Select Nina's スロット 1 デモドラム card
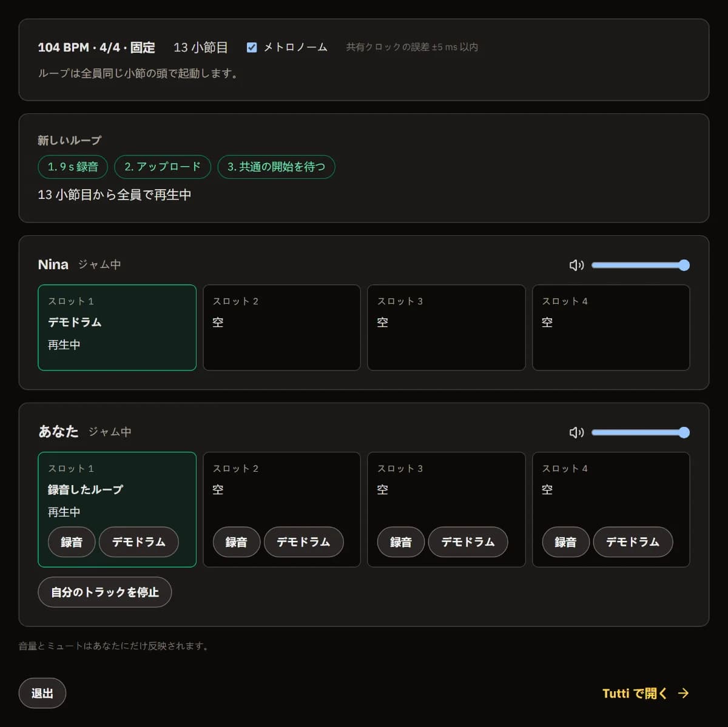Screen dimensions: 728x727 (117, 327)
